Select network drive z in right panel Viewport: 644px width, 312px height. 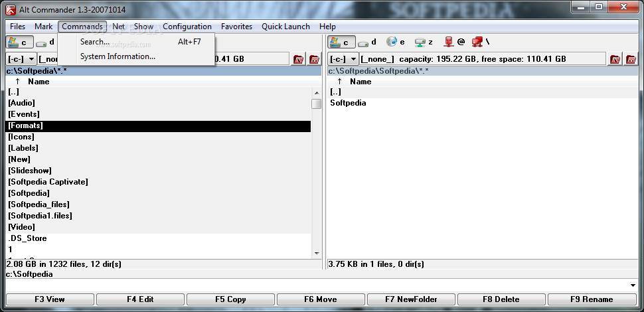tap(424, 42)
